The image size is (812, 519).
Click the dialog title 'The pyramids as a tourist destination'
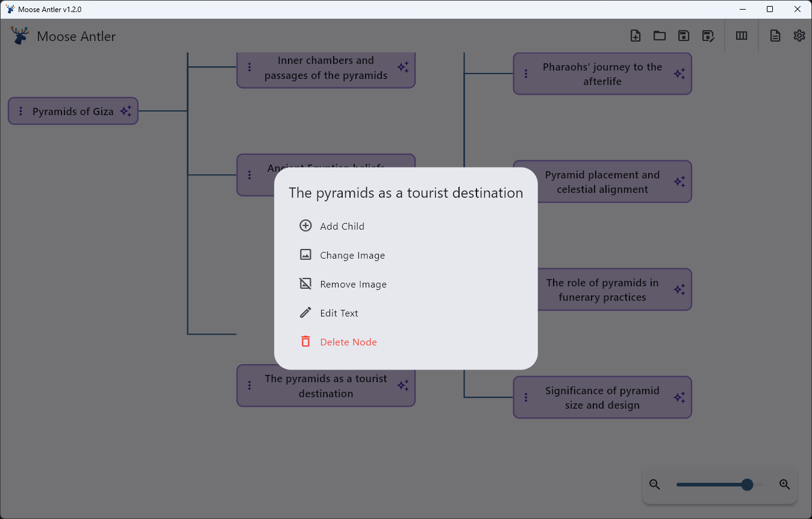tap(406, 193)
